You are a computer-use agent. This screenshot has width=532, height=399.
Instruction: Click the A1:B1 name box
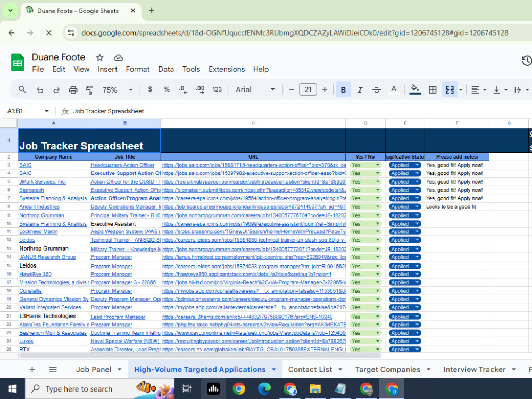click(27, 111)
